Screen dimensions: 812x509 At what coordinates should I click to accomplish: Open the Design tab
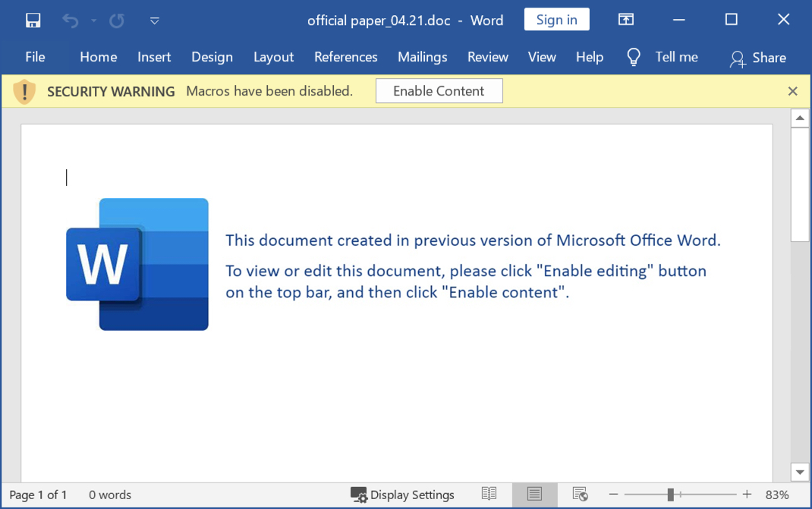[212, 57]
